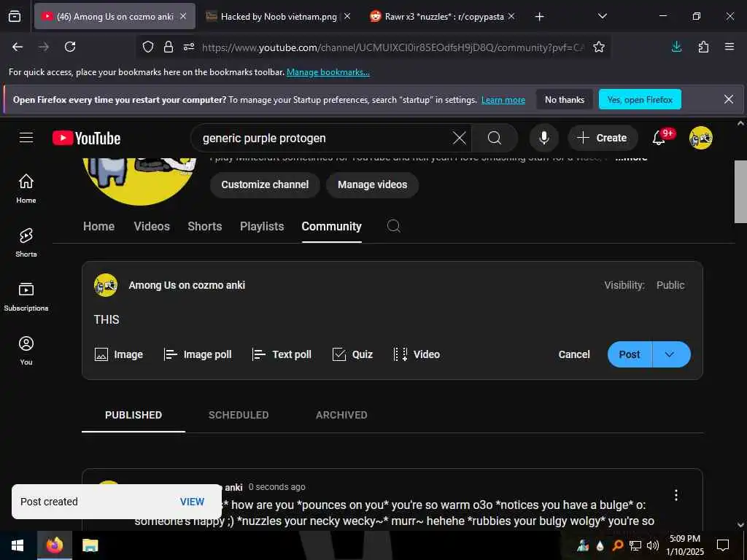Screen dimensions: 747x560
Task: Change the Public visibility setting
Action: (x=670, y=285)
